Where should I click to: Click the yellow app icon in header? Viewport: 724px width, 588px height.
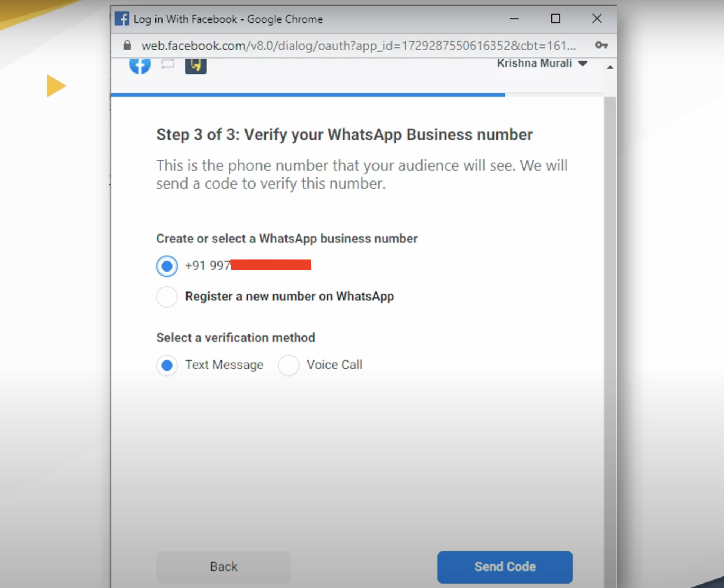point(196,66)
